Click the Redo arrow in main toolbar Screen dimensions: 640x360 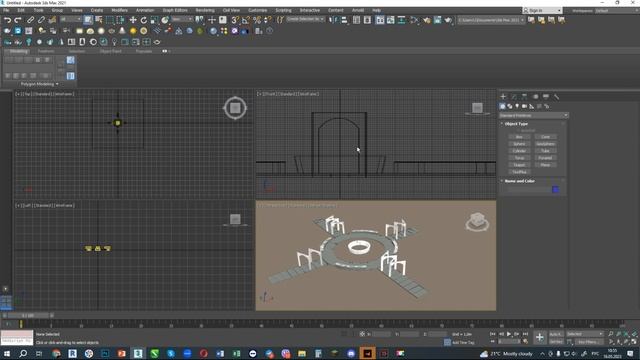pyautogui.click(x=18, y=20)
